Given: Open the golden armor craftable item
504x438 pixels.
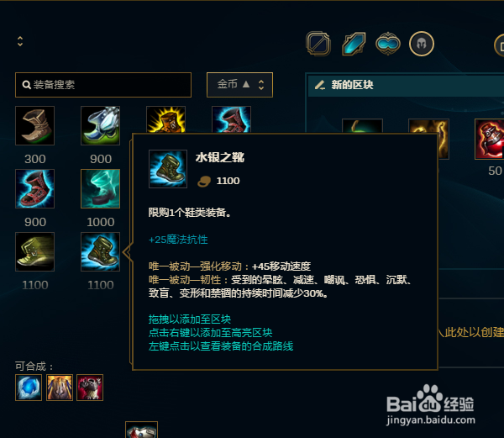Looking at the screenshot, I should tap(60, 388).
